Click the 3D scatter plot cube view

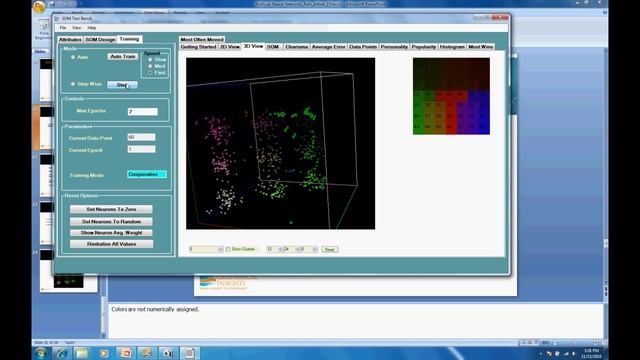tap(280, 143)
